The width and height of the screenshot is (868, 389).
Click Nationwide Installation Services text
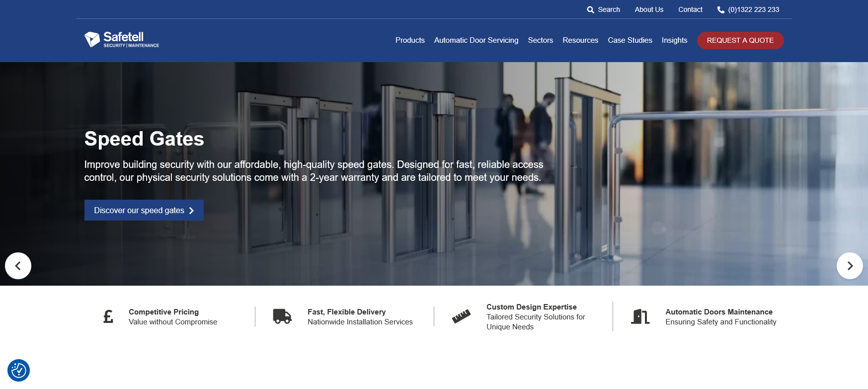[x=360, y=322]
